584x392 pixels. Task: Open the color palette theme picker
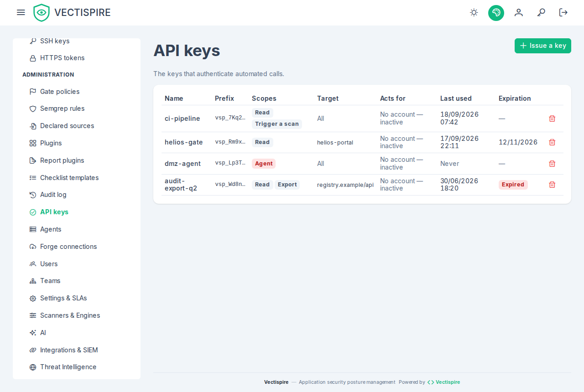click(x=496, y=13)
